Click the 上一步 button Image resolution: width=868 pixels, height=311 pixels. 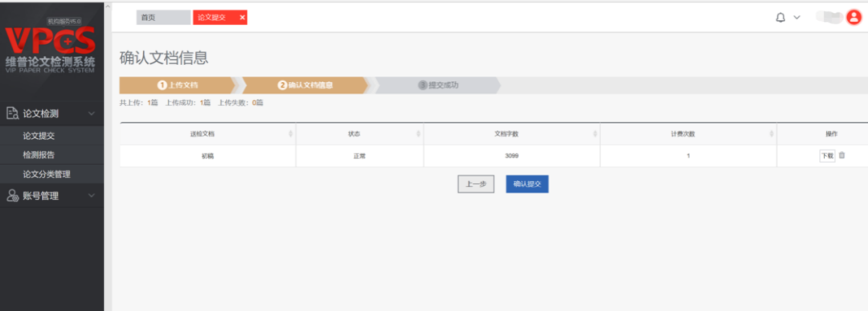476,184
